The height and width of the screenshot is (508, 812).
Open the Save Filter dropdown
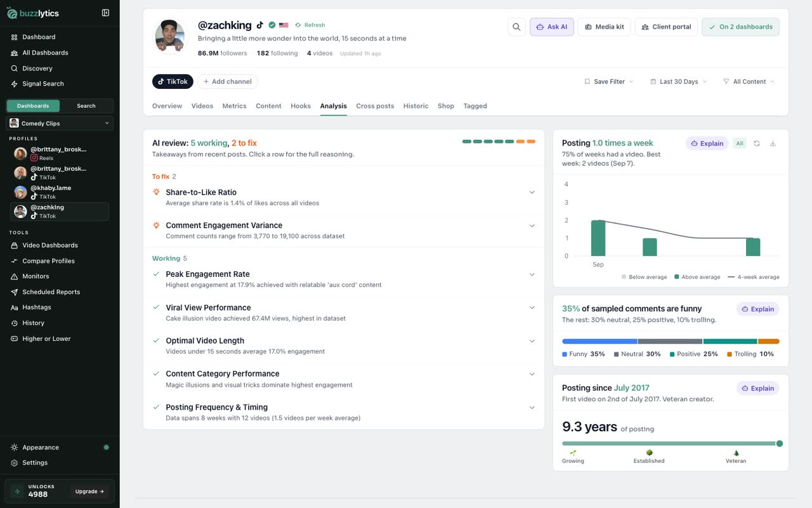pyautogui.click(x=608, y=81)
